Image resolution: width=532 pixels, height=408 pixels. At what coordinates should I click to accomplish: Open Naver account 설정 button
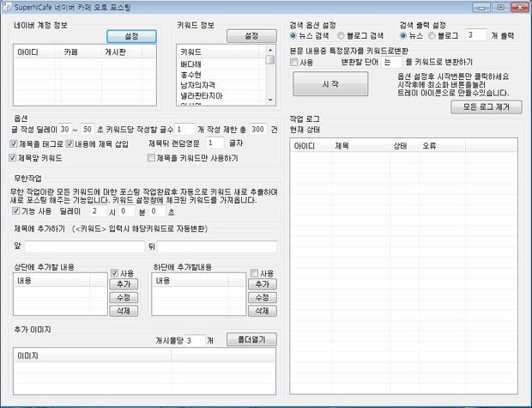pos(131,36)
